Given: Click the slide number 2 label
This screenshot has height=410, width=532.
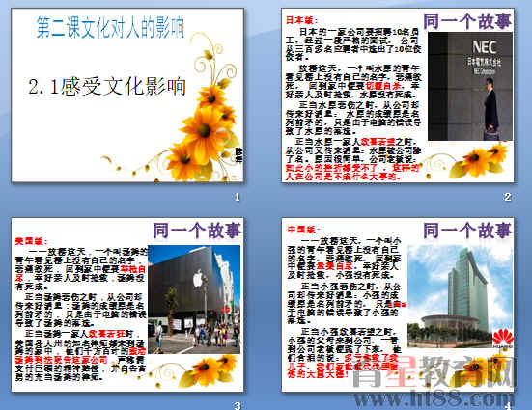Looking at the screenshot, I should (507, 197).
